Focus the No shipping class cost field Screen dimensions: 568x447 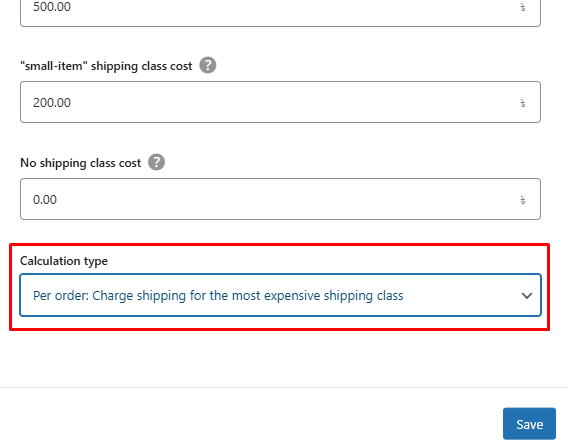280,199
